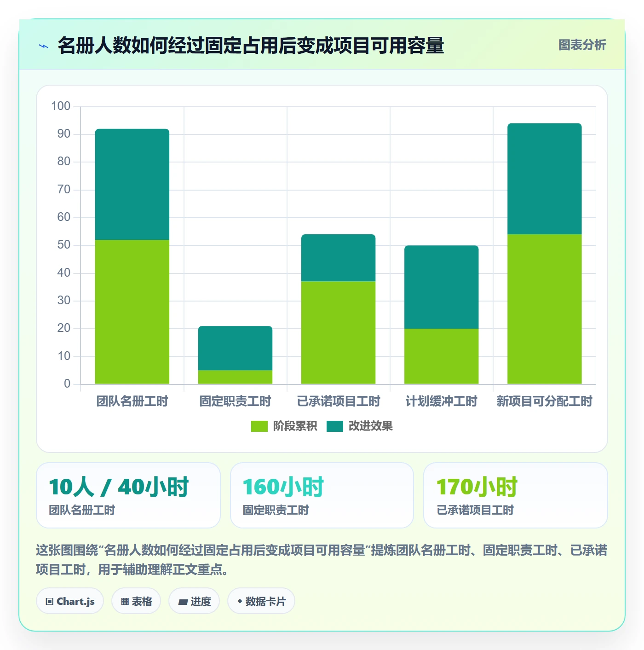Toggle the 阶段累积 legend color swatch
The height and width of the screenshot is (650, 644).
tap(259, 426)
